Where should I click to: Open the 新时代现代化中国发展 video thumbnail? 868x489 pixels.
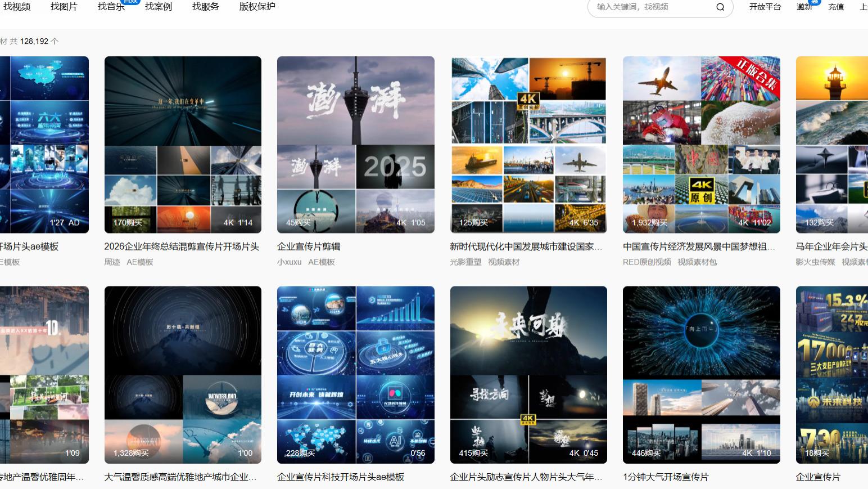click(528, 145)
